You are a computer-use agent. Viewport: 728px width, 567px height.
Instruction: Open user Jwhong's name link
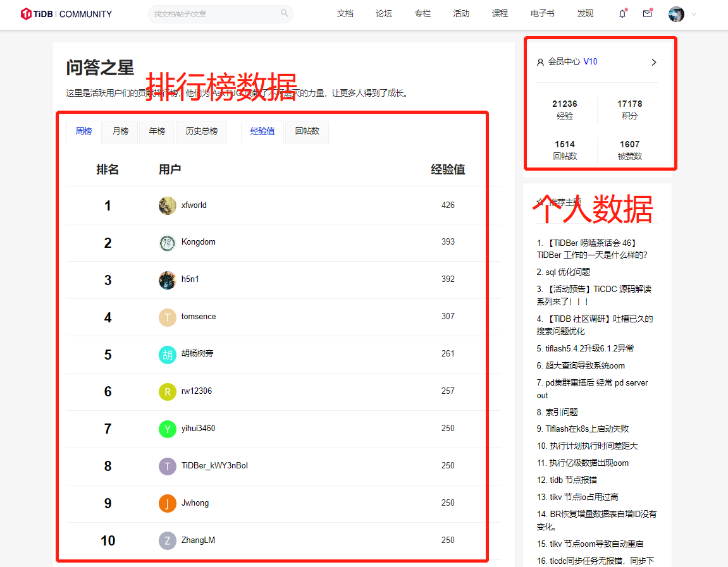pyautogui.click(x=195, y=503)
